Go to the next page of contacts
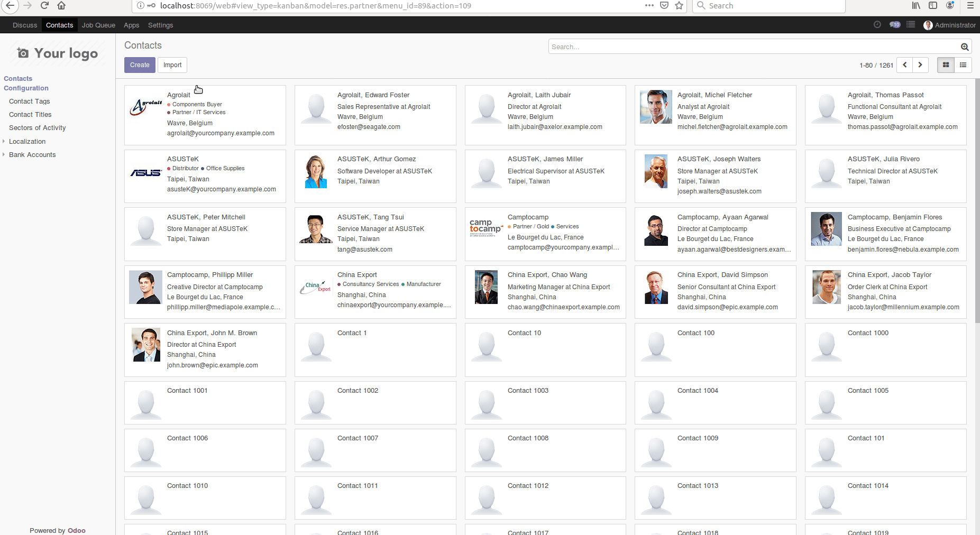The image size is (980, 535). pos(920,64)
